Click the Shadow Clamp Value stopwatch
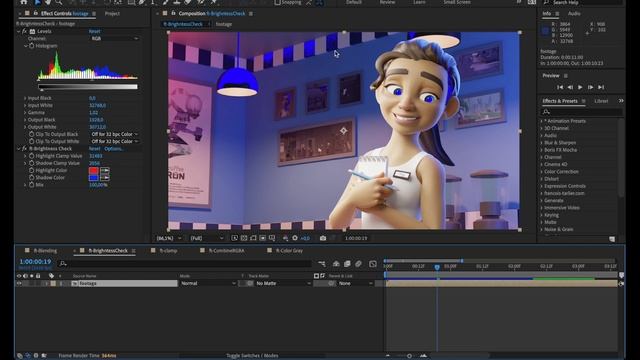 [x=31, y=163]
